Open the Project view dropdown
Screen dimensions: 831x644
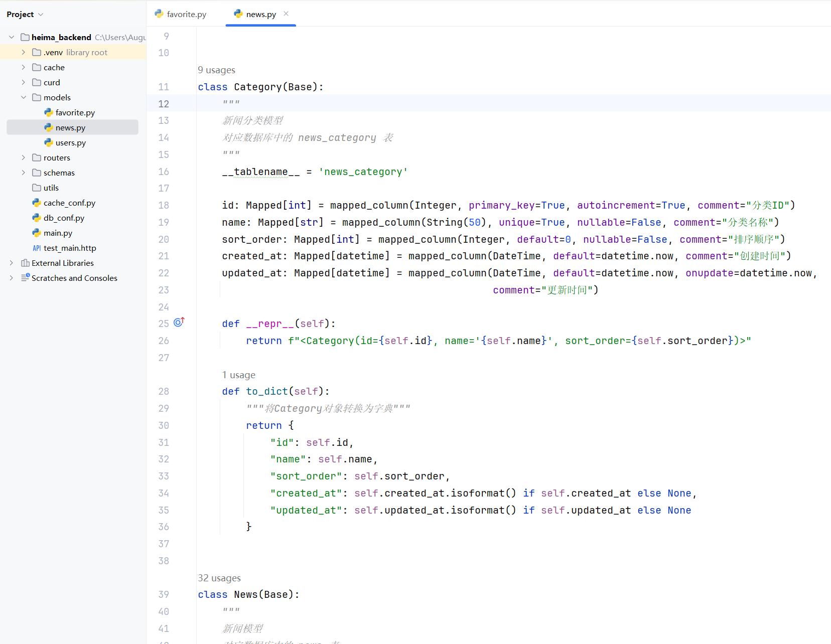tap(41, 15)
